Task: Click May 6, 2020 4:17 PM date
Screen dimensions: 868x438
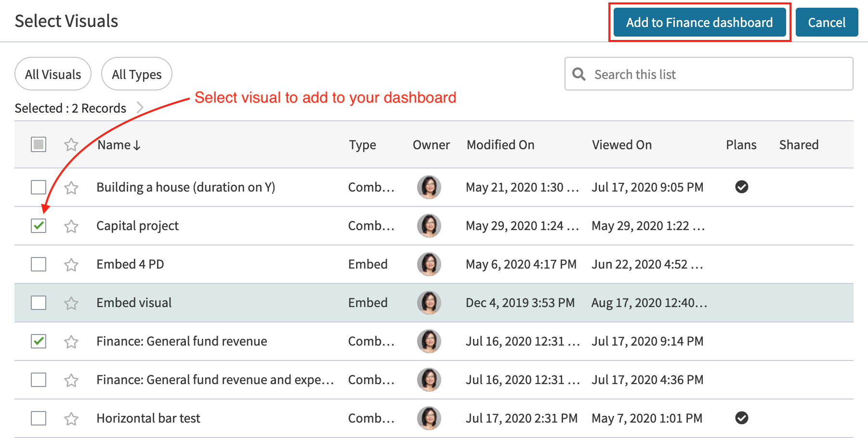Action: (521, 264)
